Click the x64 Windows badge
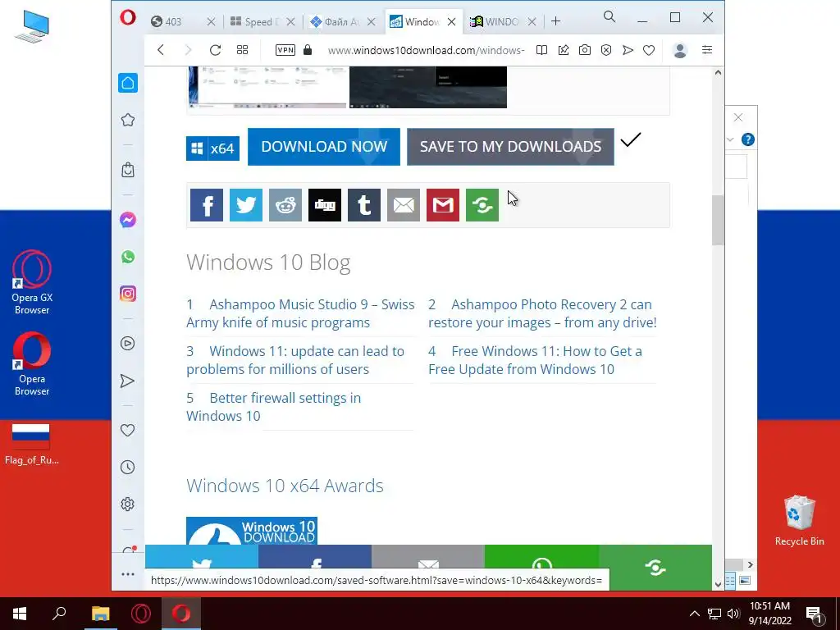 coord(212,148)
